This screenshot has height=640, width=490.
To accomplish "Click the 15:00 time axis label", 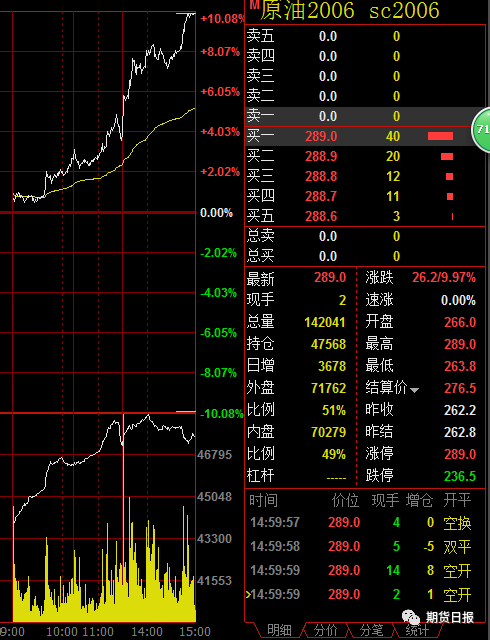I will point(195,632).
